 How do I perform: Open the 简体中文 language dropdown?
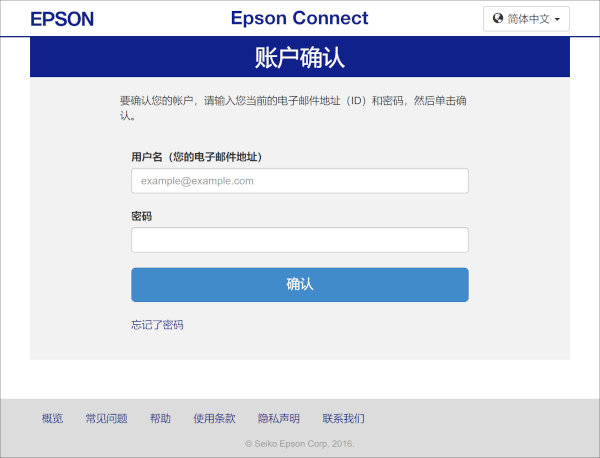(x=527, y=19)
